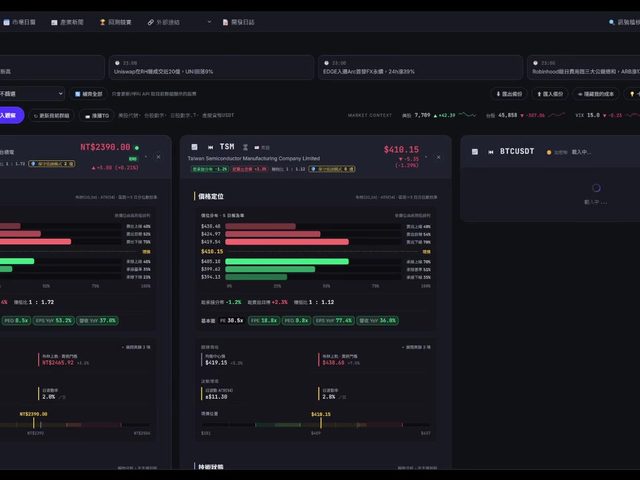Click the EPS YoY 77.4% badge on TSM card
This screenshot has height=480, width=640.
tap(334, 320)
